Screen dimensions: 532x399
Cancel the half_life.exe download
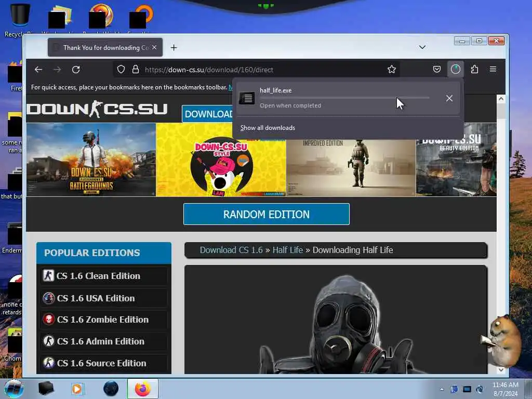pos(449,98)
